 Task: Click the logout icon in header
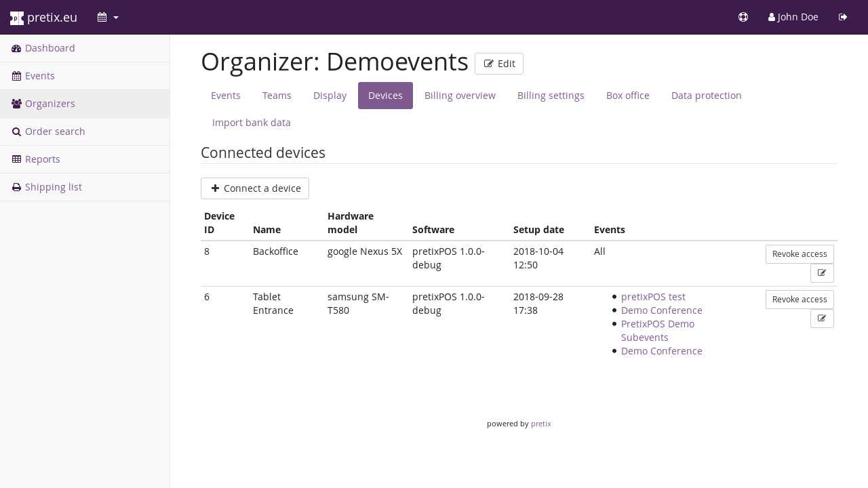tap(843, 18)
